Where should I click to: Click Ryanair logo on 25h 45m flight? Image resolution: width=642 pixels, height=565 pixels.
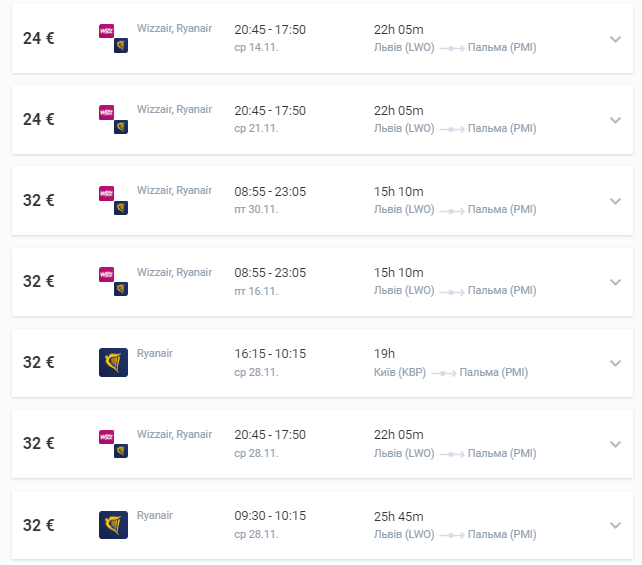[x=113, y=525]
